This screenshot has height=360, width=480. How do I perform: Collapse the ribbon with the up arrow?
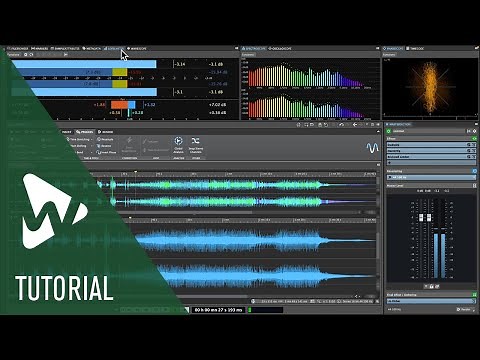coord(378,132)
